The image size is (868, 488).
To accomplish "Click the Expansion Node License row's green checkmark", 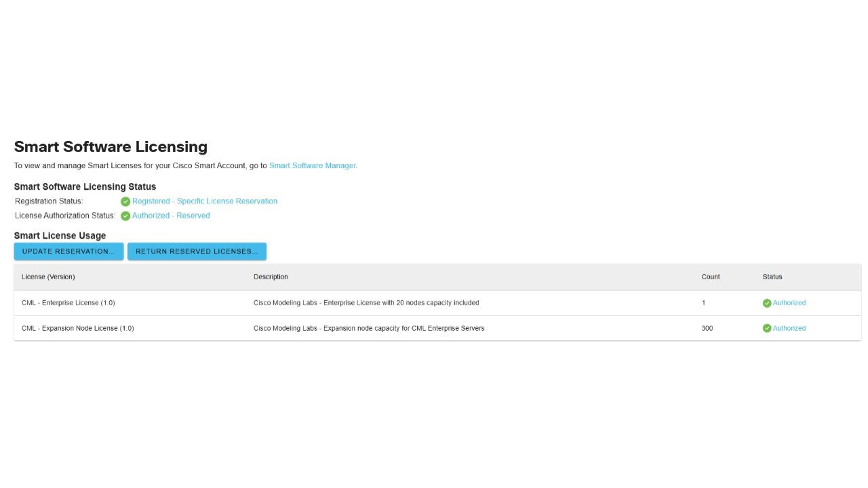I will (767, 328).
